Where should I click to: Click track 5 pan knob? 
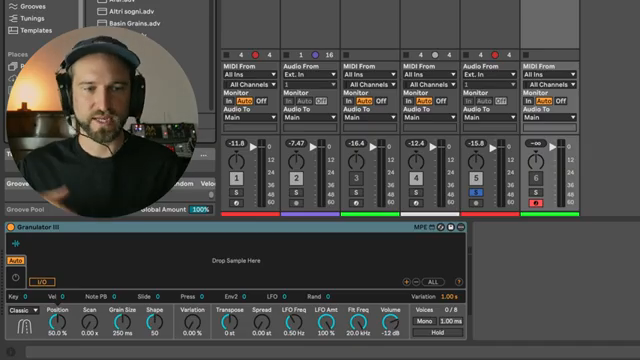point(476,161)
